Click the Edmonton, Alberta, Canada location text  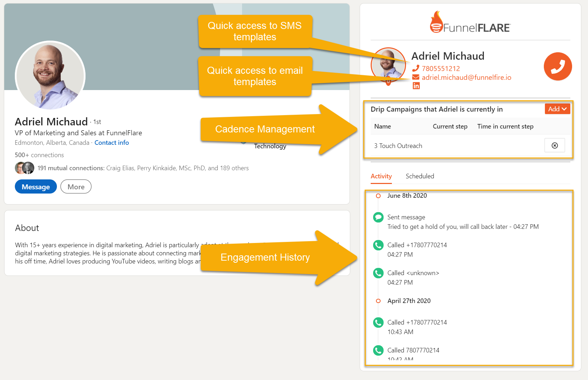pyautogui.click(x=52, y=143)
